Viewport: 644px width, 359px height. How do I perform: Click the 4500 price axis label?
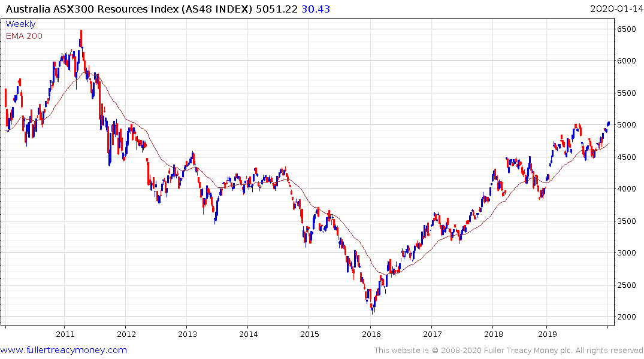[626, 157]
